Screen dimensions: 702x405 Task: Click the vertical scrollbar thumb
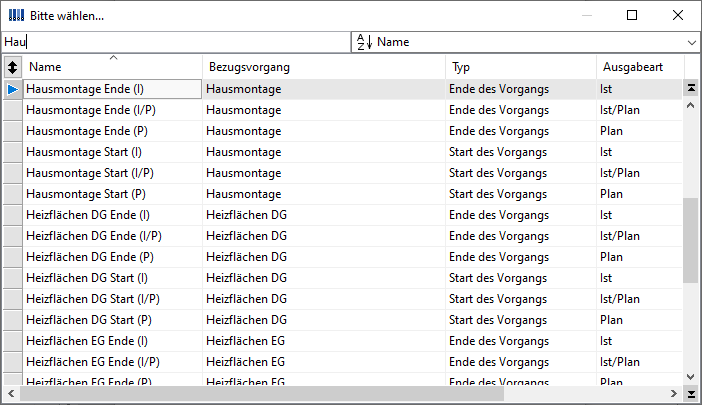pyautogui.click(x=690, y=240)
